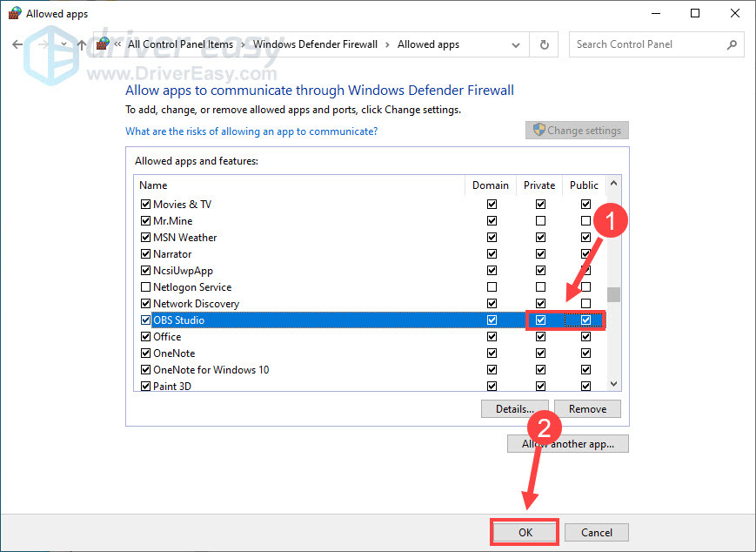Minimize the Allowed apps window
756x552 pixels.
click(655, 14)
